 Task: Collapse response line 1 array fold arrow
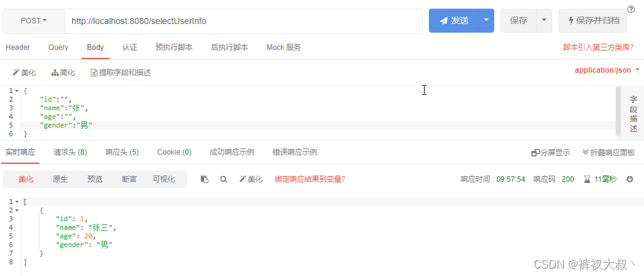(x=17, y=201)
